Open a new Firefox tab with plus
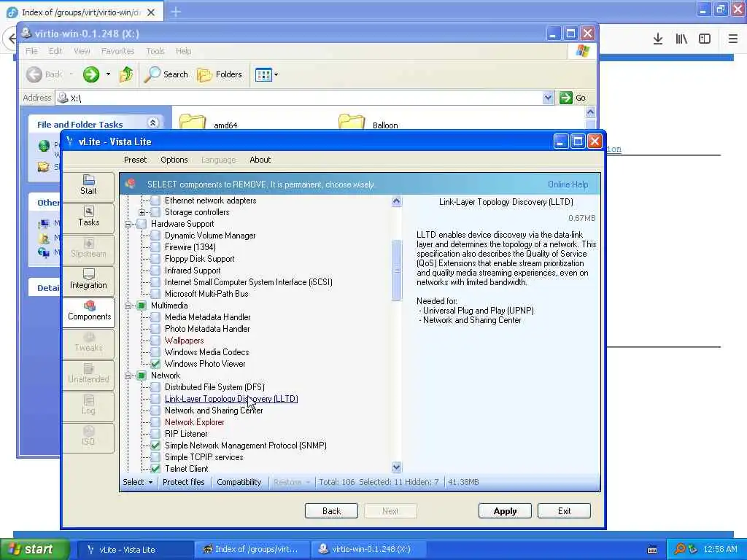The image size is (747, 560). click(x=176, y=12)
